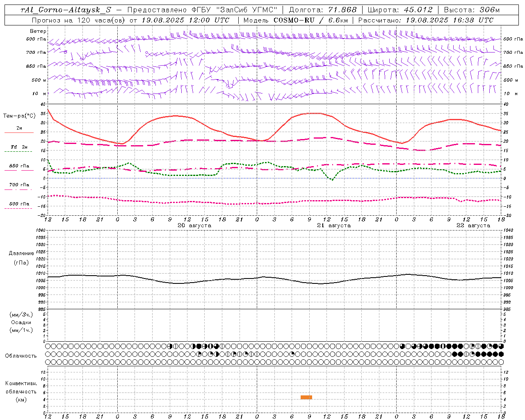This screenshot has height=420, width=525.
Task: Click the Облачность cloud cover label
Action: pos(21,356)
